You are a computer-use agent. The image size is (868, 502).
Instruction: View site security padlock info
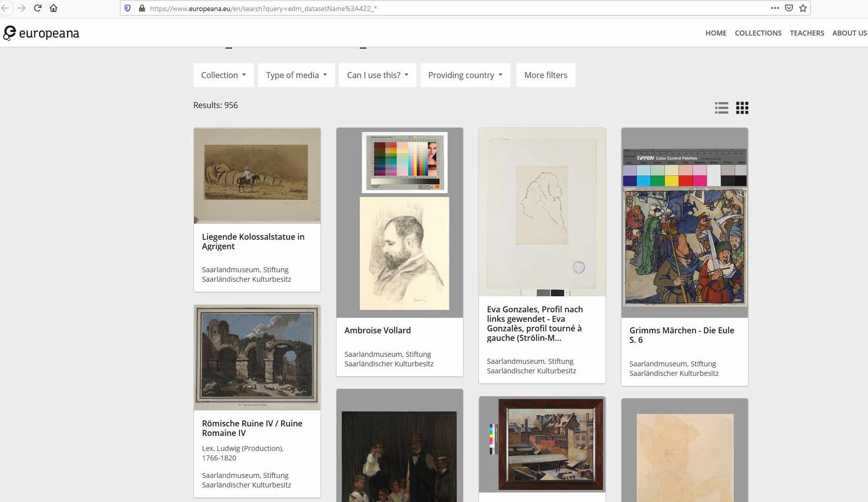[142, 9]
